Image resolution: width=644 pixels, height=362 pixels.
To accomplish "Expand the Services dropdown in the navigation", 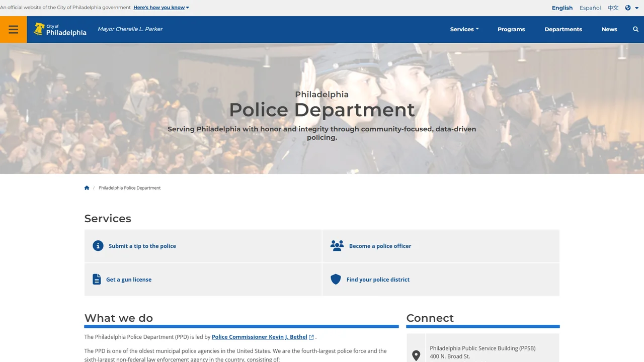I will tap(464, 29).
